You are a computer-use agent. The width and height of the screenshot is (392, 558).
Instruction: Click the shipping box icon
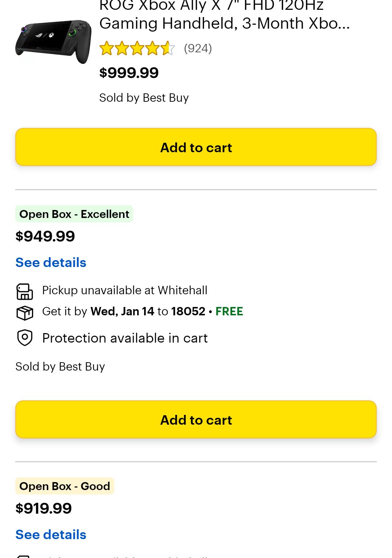click(25, 313)
